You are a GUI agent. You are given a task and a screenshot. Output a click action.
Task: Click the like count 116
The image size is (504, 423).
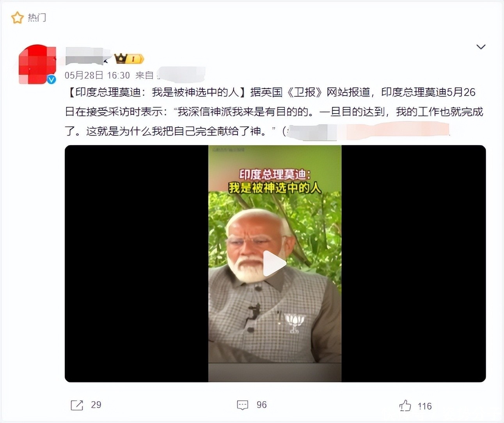(x=425, y=406)
